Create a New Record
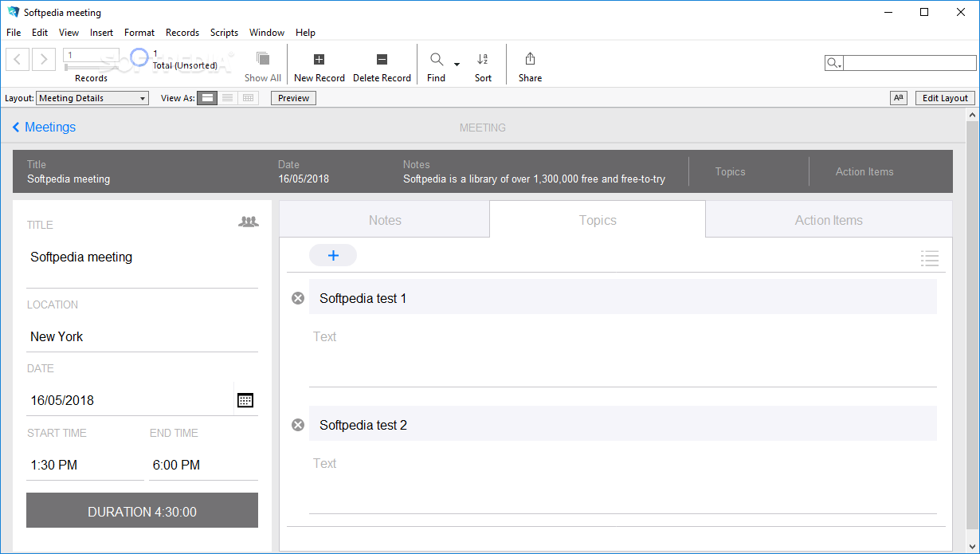980x554 pixels. pos(319,66)
